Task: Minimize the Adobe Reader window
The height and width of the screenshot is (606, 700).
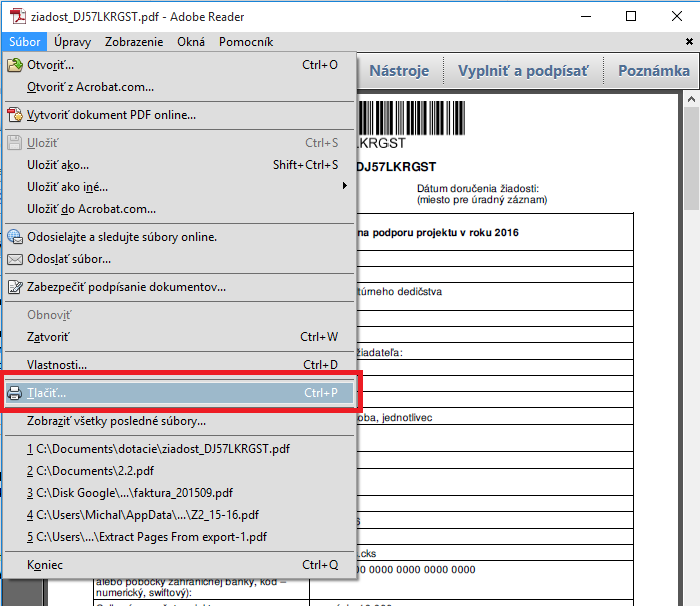Action: [x=586, y=17]
